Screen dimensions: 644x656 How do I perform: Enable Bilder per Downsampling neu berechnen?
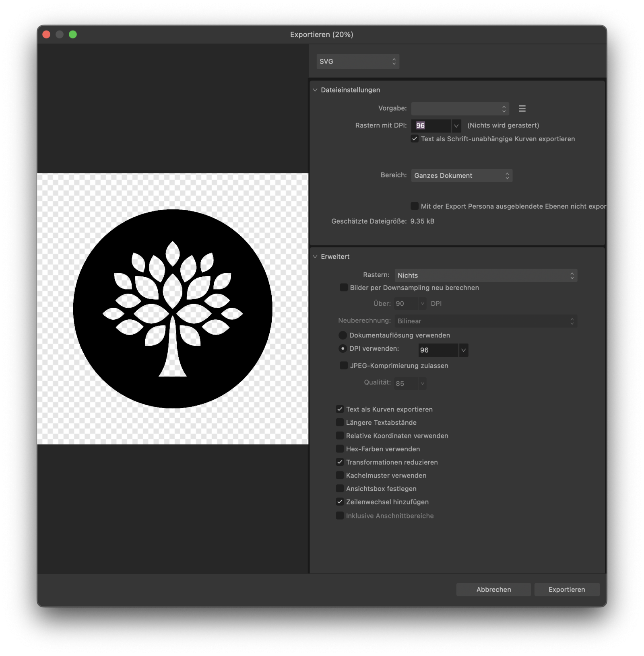344,288
